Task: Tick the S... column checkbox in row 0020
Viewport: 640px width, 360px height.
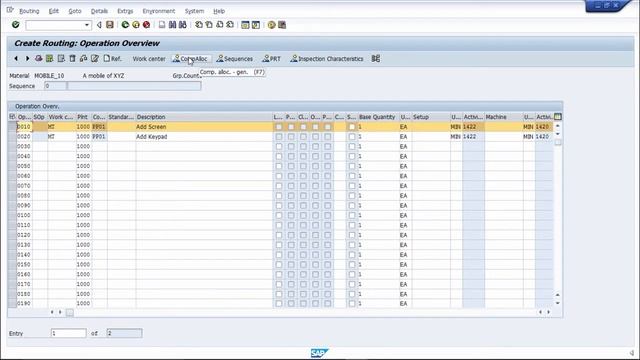Action: tap(352, 137)
